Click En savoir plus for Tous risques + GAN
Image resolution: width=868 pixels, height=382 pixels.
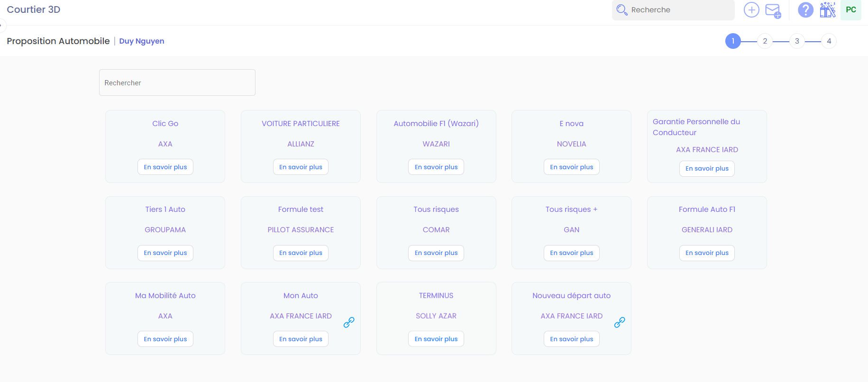[572, 253]
